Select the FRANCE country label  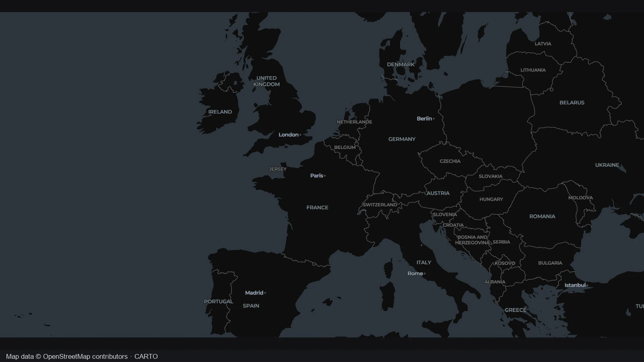(x=318, y=208)
